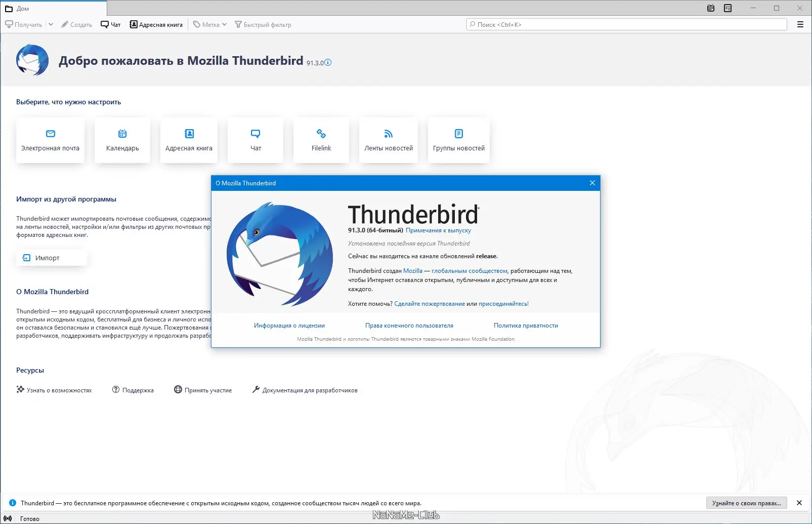
Task: Click the info icon in the notification bar
Action: [13, 503]
